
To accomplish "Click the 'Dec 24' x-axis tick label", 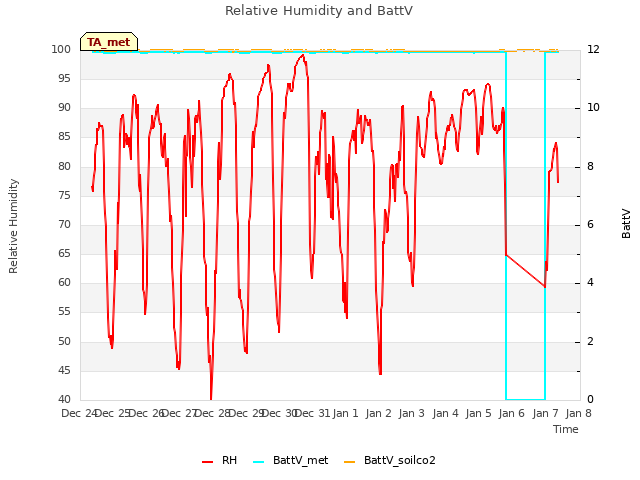I will [x=79, y=413].
